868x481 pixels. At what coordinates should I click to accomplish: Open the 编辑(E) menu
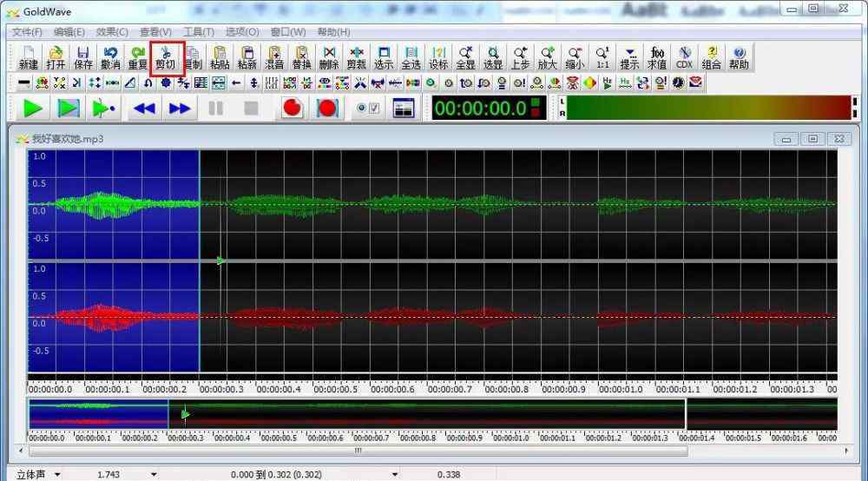click(x=69, y=32)
